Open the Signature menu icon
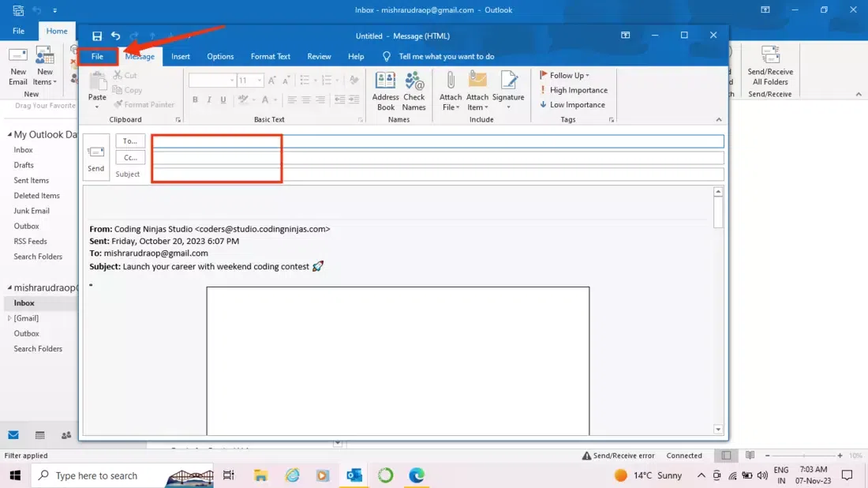 point(508,81)
